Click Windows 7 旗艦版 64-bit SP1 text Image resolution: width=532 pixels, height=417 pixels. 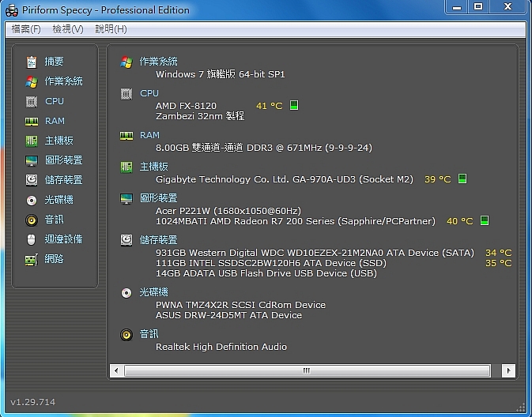pos(221,74)
